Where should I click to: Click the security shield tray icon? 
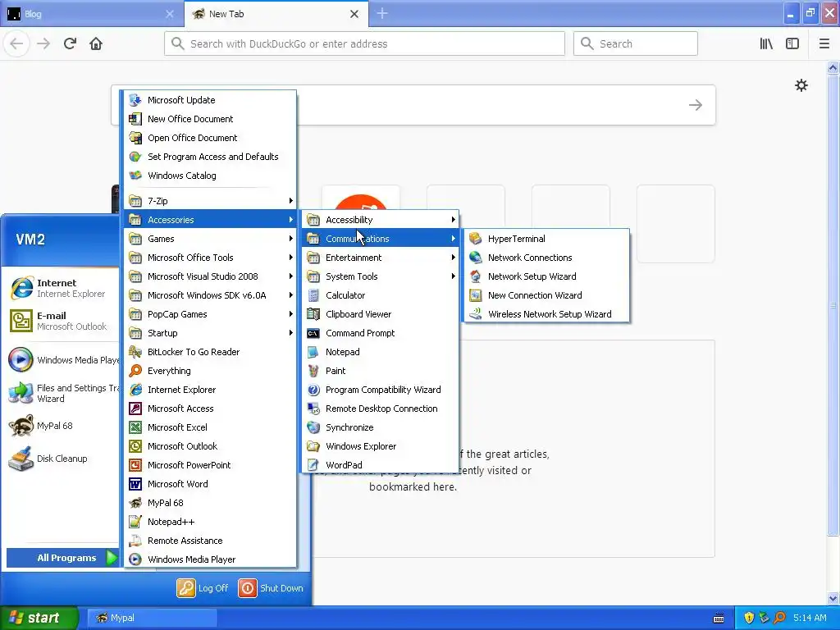point(749,618)
